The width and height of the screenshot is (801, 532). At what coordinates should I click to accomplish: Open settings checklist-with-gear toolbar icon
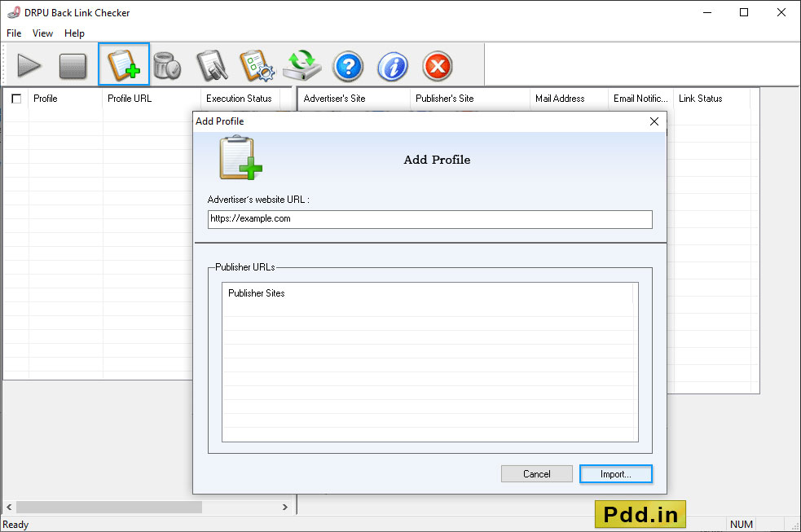pyautogui.click(x=257, y=65)
